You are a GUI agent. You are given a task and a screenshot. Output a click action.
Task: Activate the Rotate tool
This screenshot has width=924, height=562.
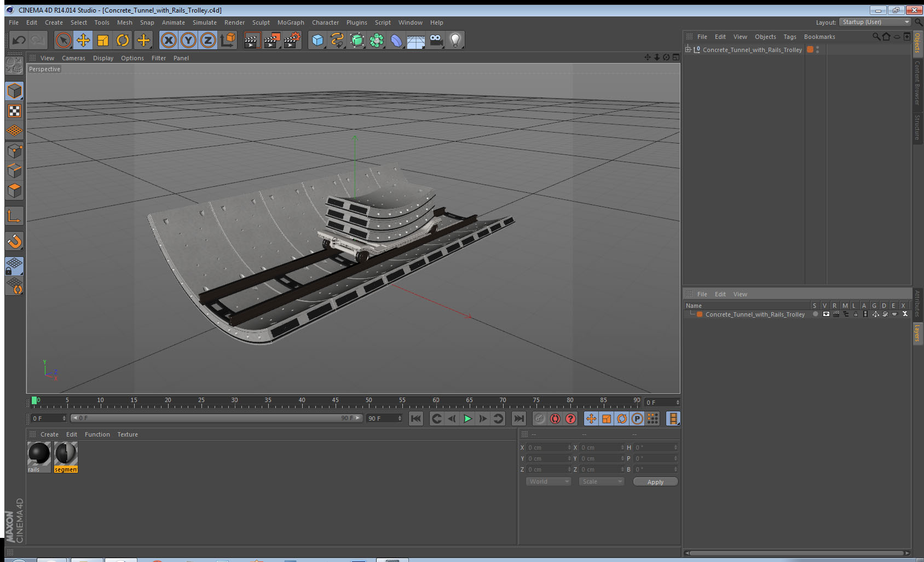pyautogui.click(x=123, y=40)
